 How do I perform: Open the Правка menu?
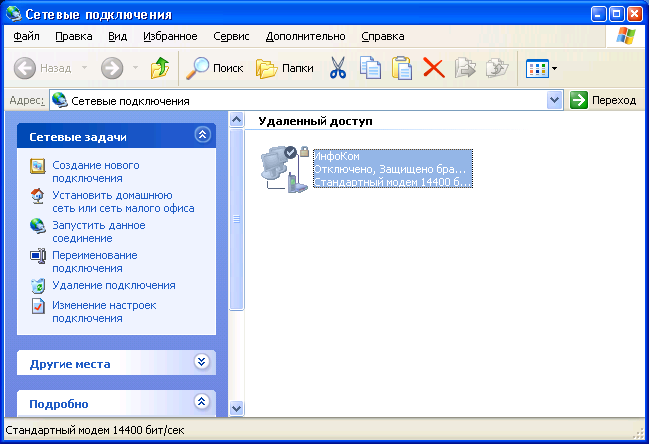pos(74,36)
